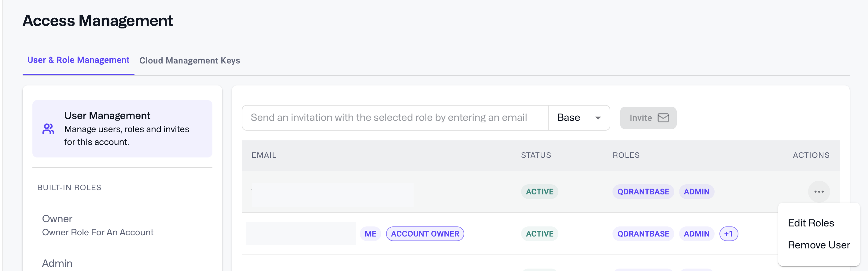
Task: Click the envelope icon on Invite button
Action: point(663,118)
